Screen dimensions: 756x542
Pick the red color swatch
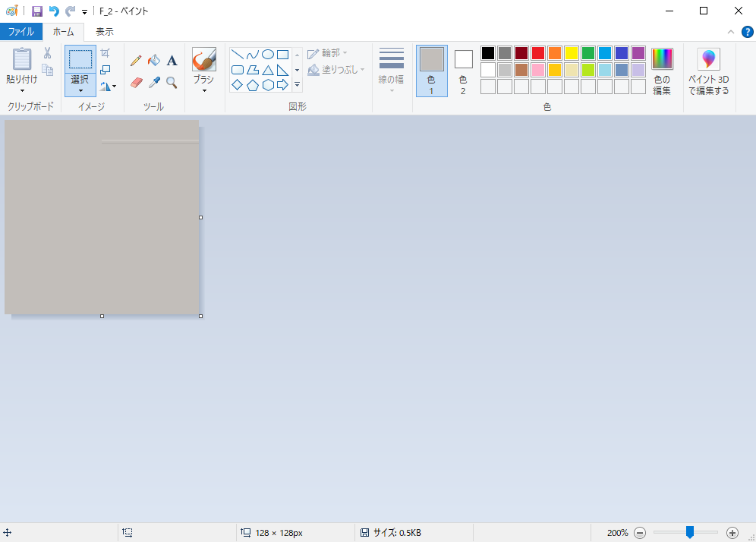538,53
